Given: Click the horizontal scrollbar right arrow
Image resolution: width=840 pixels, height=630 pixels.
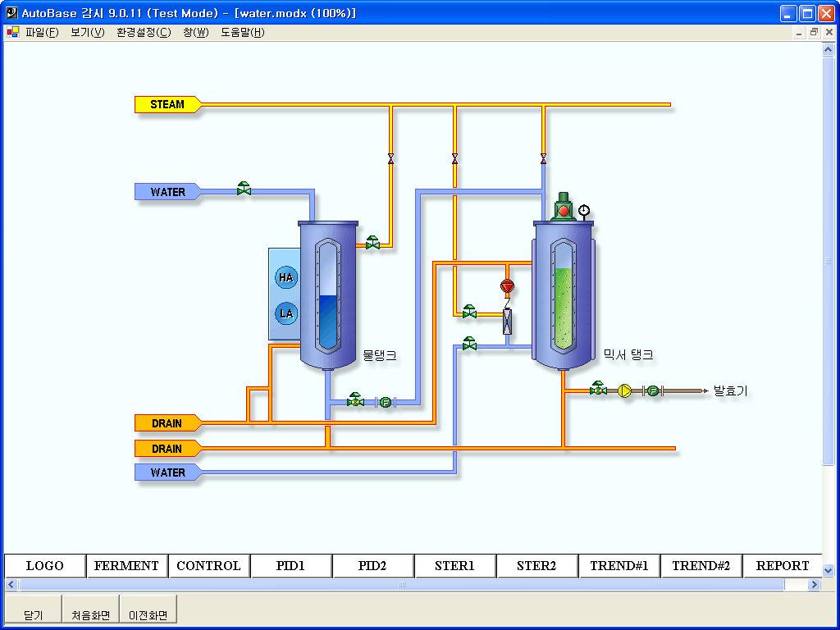Looking at the screenshot, I should [x=814, y=585].
